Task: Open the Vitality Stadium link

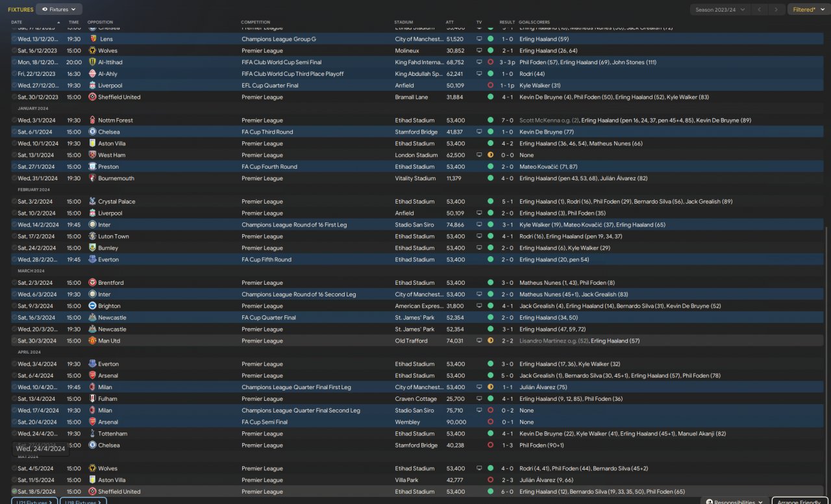Action: tap(415, 178)
